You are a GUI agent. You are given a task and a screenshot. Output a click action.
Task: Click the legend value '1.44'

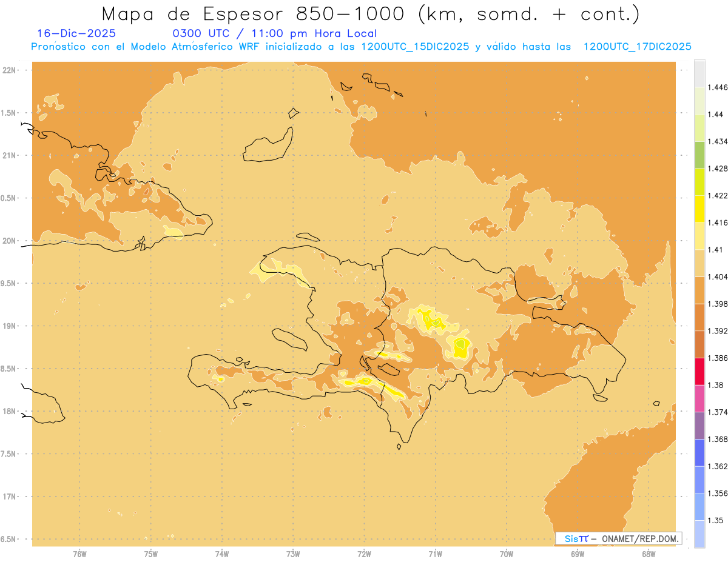(715, 115)
